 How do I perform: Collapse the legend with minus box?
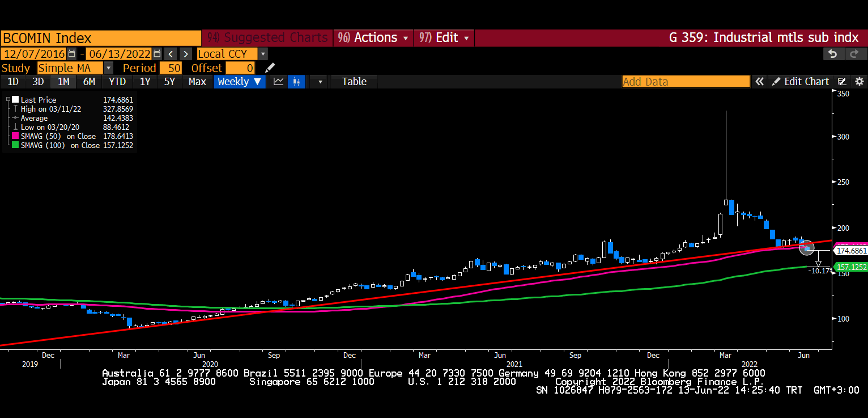(8, 100)
